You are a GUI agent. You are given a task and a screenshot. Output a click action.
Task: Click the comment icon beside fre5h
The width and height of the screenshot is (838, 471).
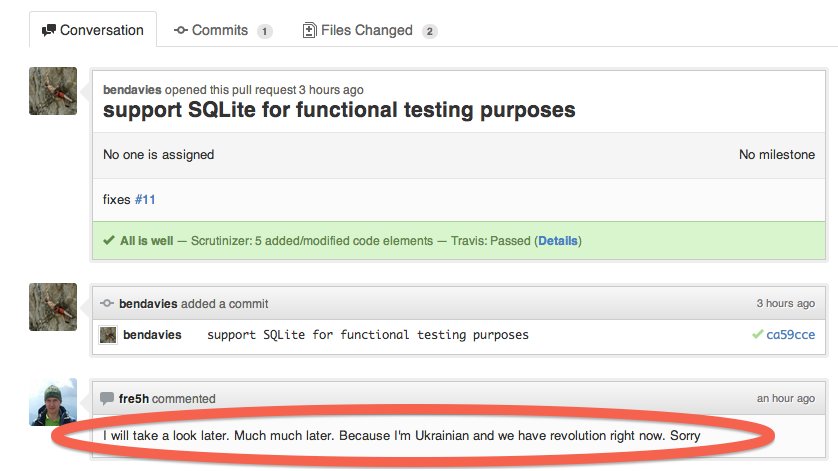(x=107, y=398)
